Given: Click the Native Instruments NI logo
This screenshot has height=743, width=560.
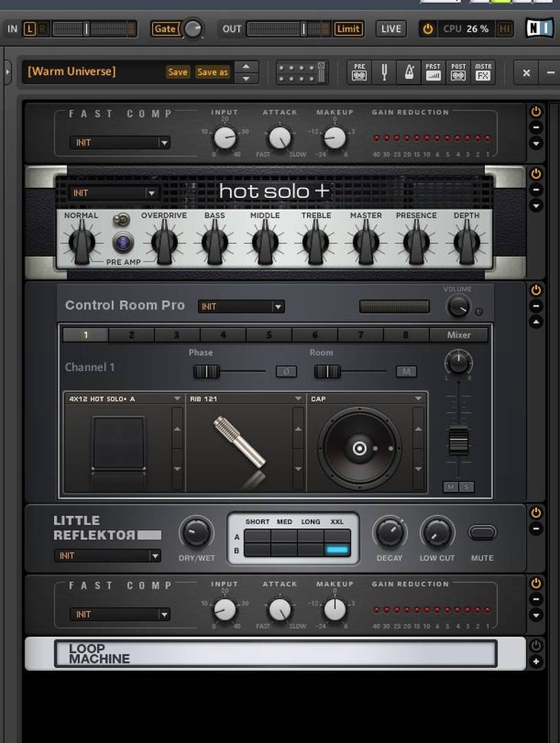Looking at the screenshot, I should [x=539, y=28].
